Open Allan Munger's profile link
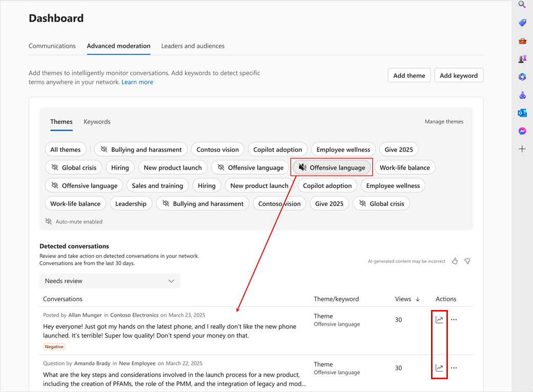This screenshot has width=533, height=392. click(85, 315)
